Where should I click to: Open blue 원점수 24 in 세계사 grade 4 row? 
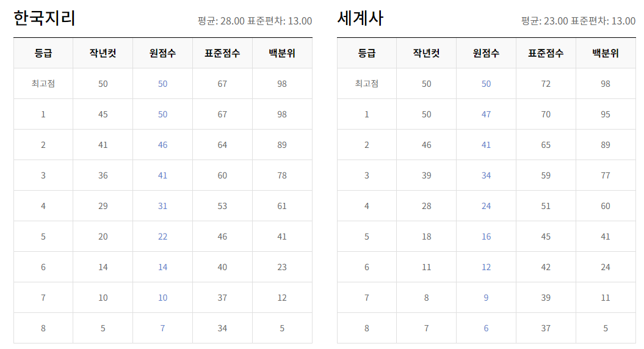487,206
